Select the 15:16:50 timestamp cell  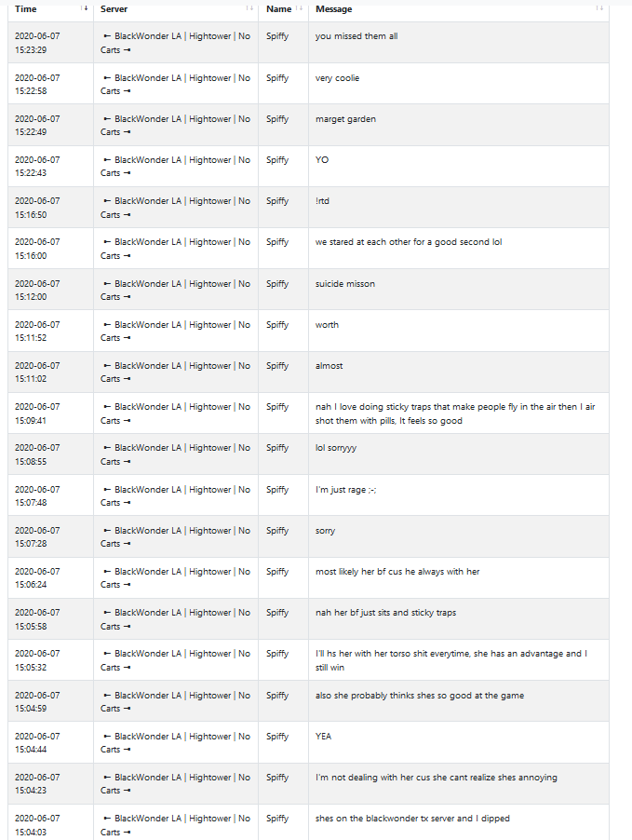(x=50, y=208)
